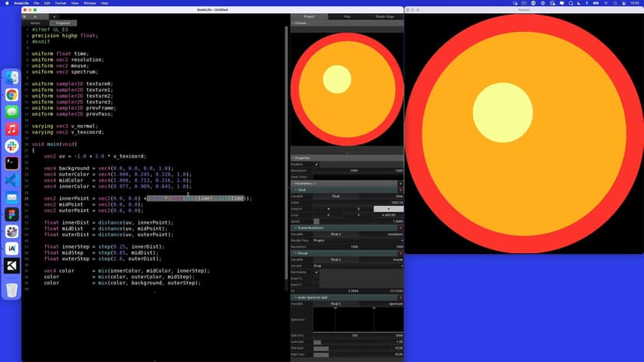Collapse the Audio Spectrum Split section
Image resolution: width=644 pixels, height=362 pixels.
pyautogui.click(x=296, y=298)
